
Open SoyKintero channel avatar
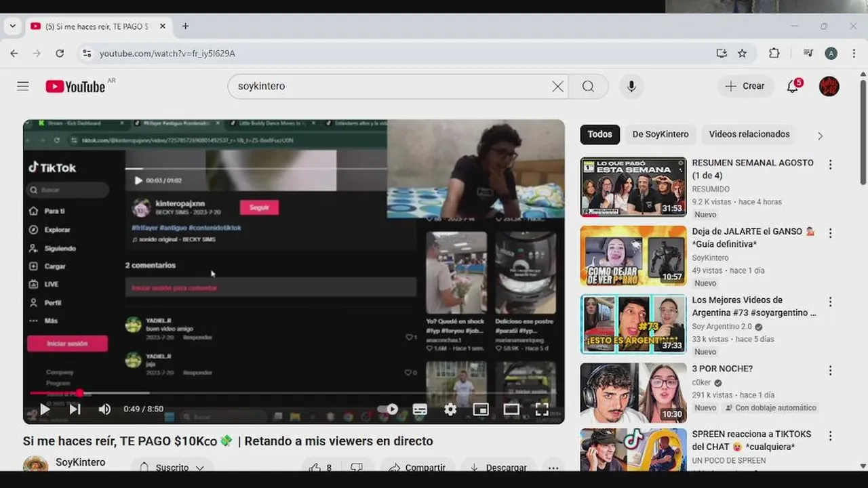36,464
